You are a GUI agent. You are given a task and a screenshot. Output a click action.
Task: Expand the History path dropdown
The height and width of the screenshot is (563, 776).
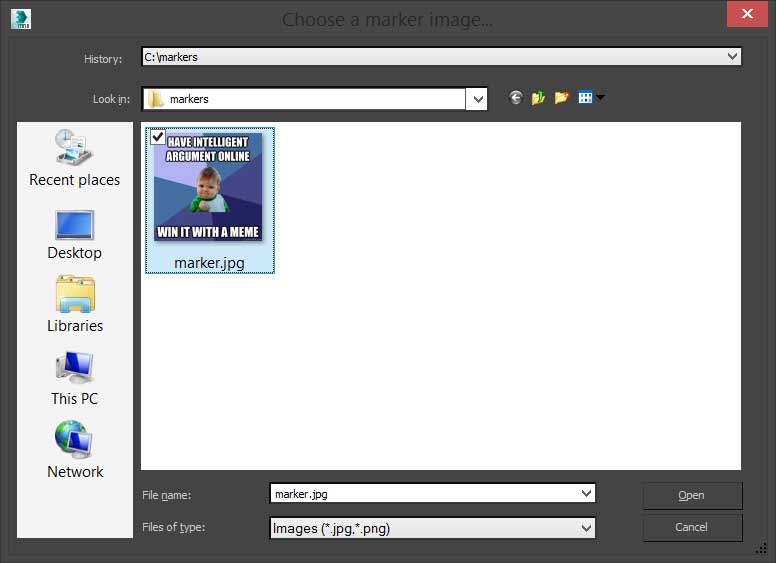pyautogui.click(x=732, y=56)
